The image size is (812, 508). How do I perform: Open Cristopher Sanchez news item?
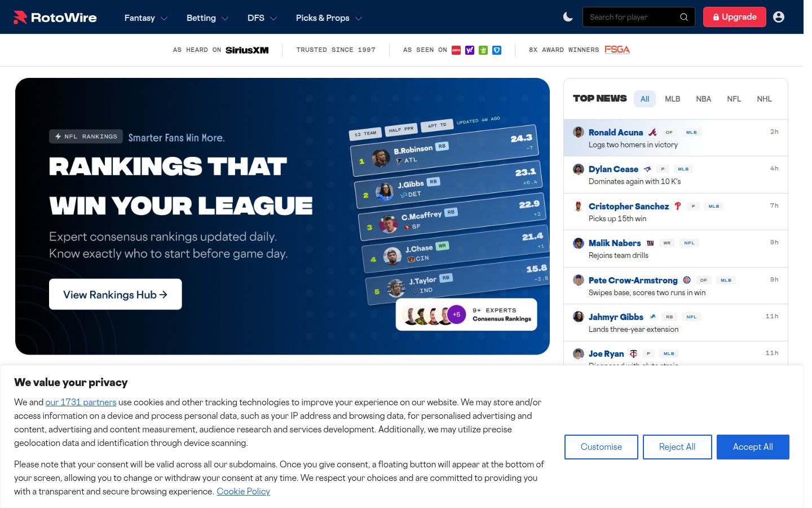[x=676, y=212]
